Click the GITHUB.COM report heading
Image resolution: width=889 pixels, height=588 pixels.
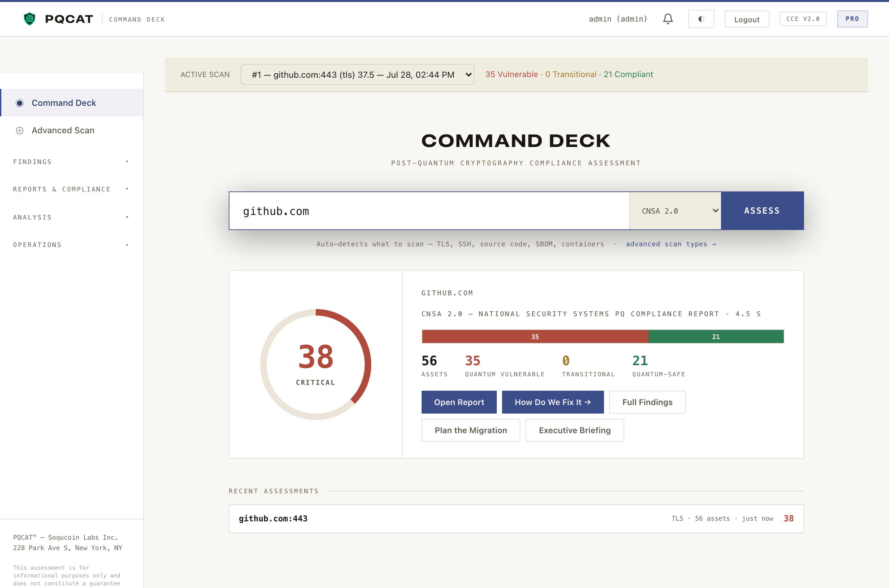[447, 293]
